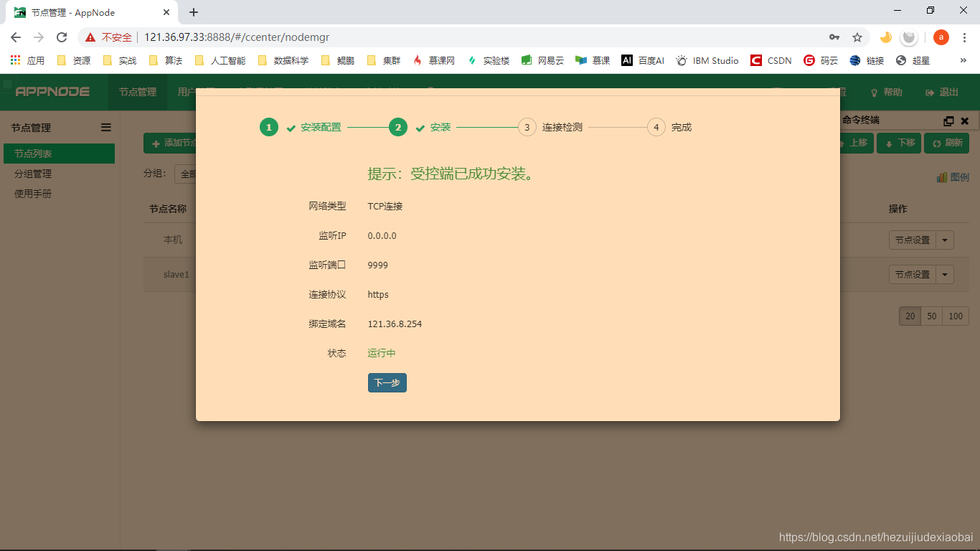Open the 慕课网 bookmark
This screenshot has width=980, height=551.
point(434,60)
